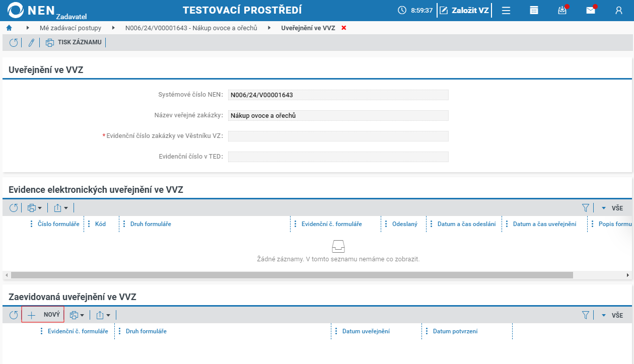This screenshot has height=364, width=634.
Task: Expand VŠE filter dropdown in Zaevidovaná uveřejnění
Action: point(612,315)
